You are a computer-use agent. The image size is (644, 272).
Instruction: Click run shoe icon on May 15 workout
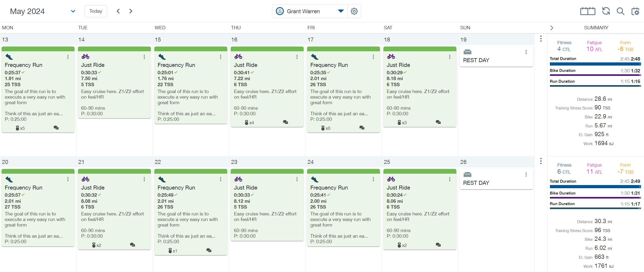(162, 57)
